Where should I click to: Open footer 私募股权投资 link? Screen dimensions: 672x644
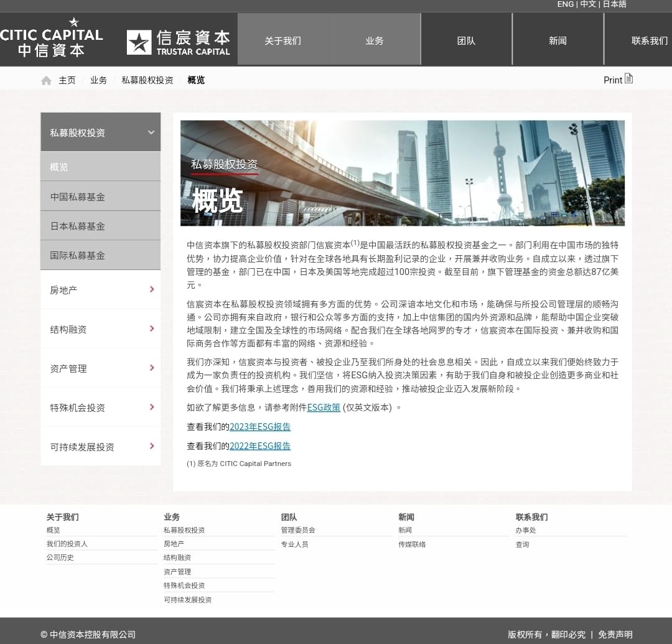(184, 530)
